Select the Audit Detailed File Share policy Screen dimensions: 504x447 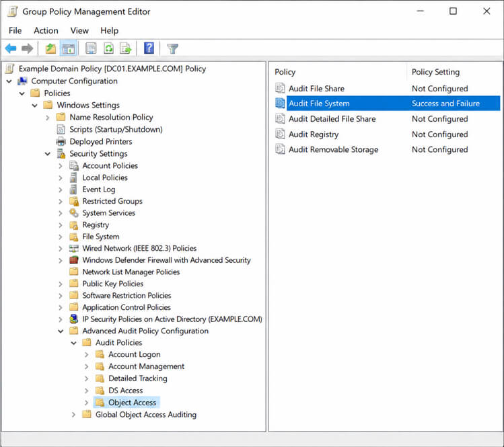point(332,119)
